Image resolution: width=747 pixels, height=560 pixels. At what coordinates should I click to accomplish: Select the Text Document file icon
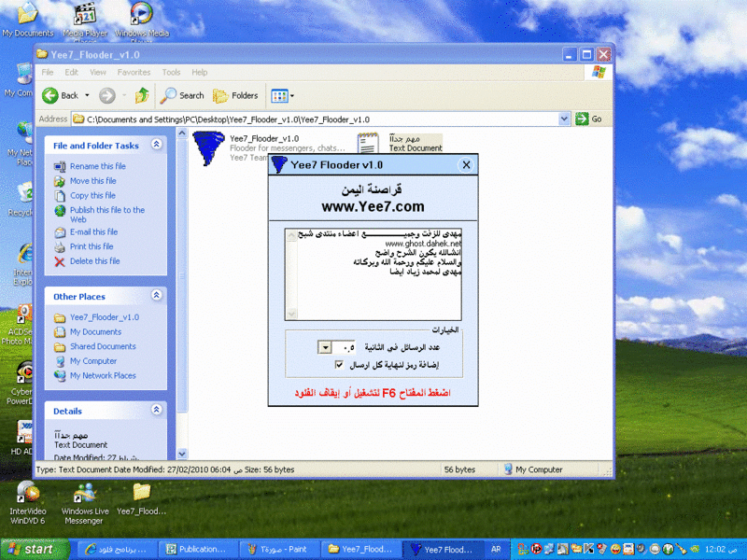368,144
